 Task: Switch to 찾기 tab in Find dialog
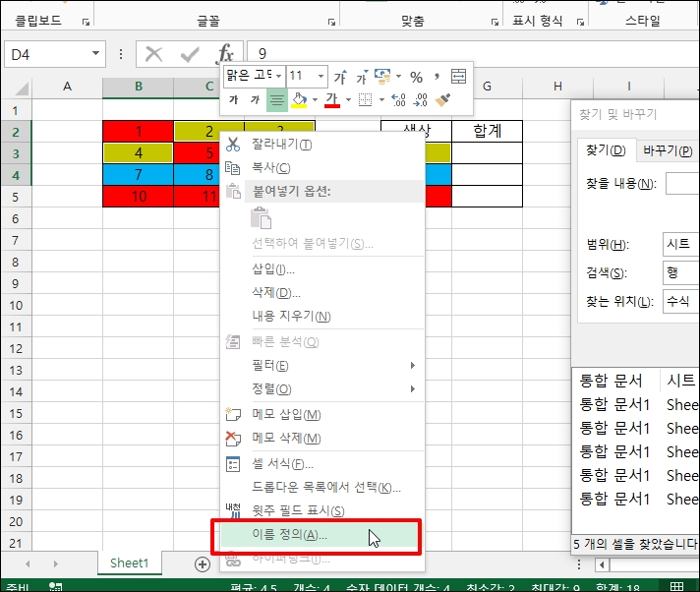point(606,150)
